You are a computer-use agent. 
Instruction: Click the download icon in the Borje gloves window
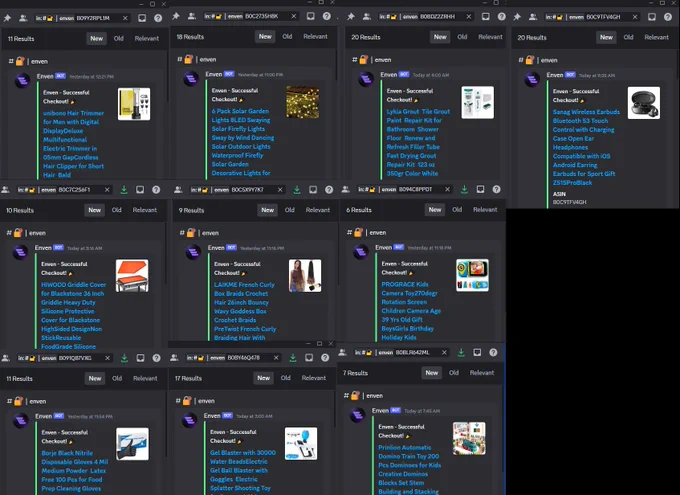[124, 358]
